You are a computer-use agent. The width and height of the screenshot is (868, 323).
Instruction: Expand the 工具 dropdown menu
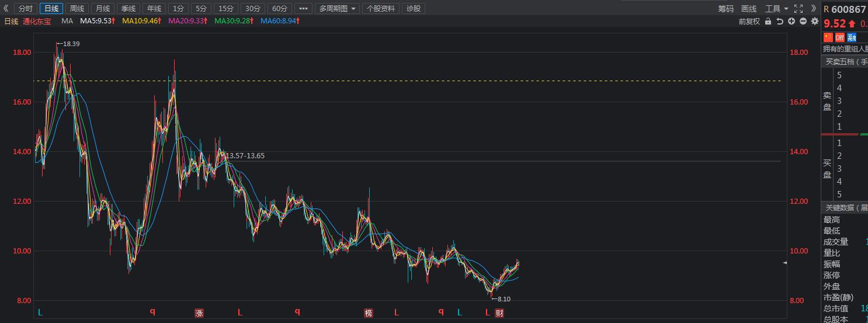click(776, 8)
